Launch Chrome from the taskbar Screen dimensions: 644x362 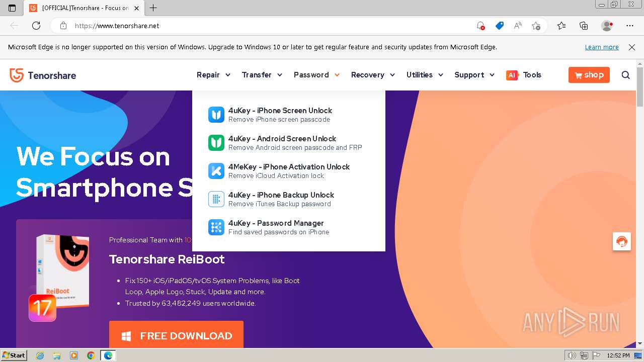click(91, 355)
